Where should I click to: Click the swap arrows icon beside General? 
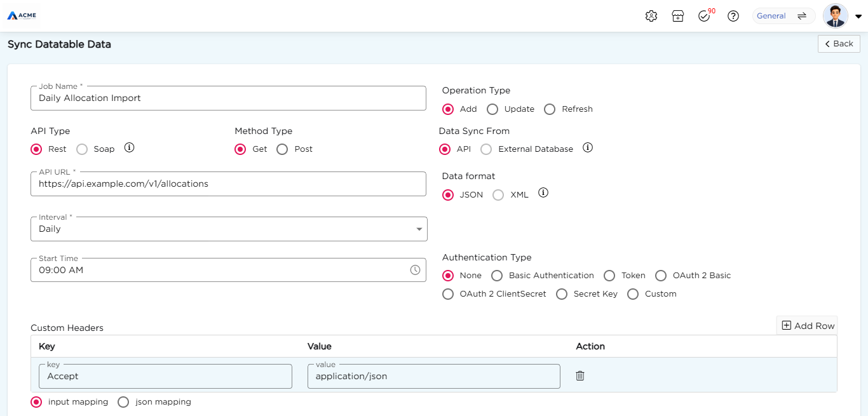(x=802, y=16)
